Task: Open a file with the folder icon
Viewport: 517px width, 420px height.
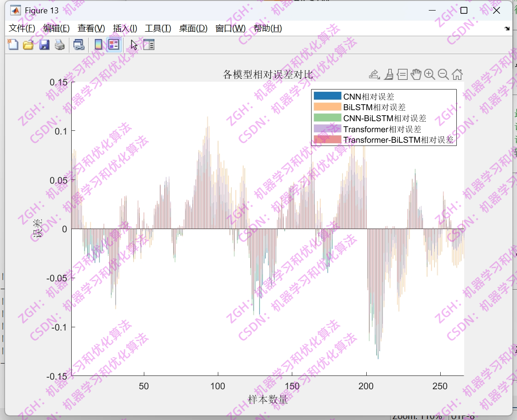Action: click(28, 45)
